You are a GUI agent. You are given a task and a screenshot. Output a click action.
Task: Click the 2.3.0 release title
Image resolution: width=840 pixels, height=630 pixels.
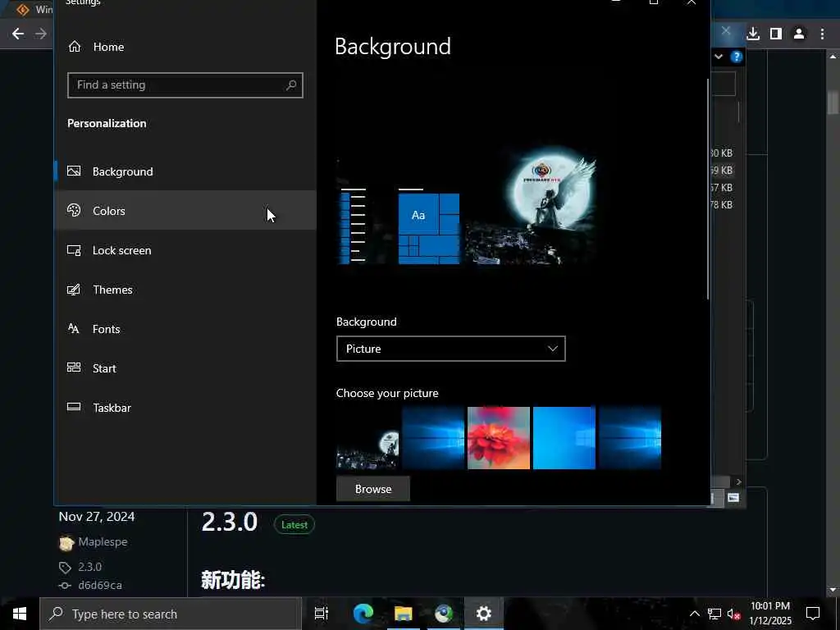230,523
